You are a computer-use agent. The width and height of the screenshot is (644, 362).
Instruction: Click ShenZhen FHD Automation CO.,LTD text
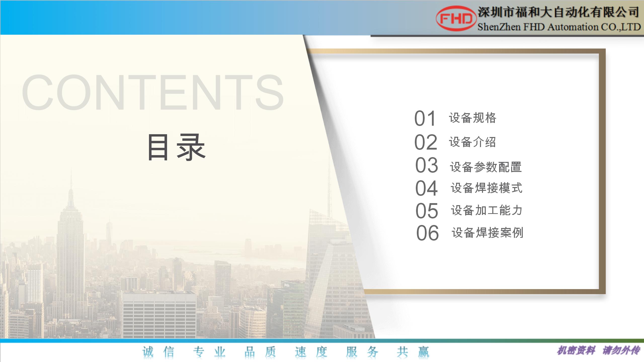559,27
